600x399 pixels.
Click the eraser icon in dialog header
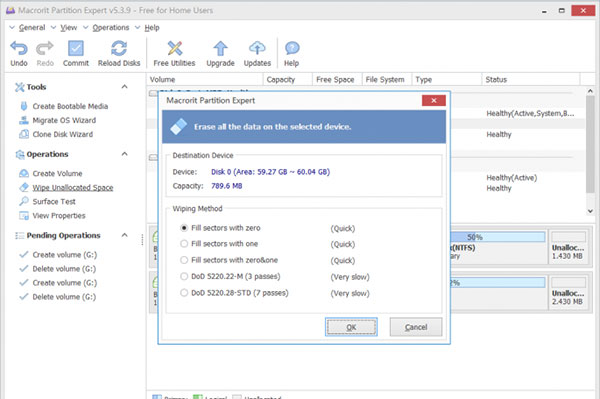point(178,127)
